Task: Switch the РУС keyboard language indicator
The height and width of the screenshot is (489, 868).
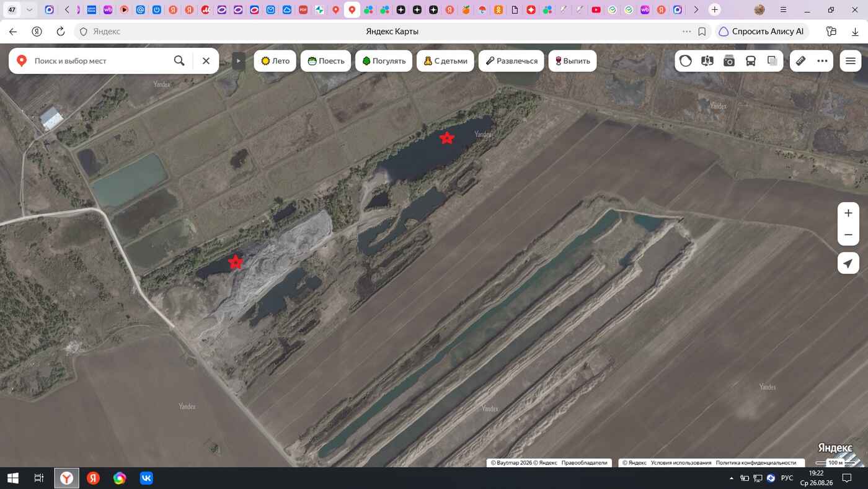Action: [787, 478]
